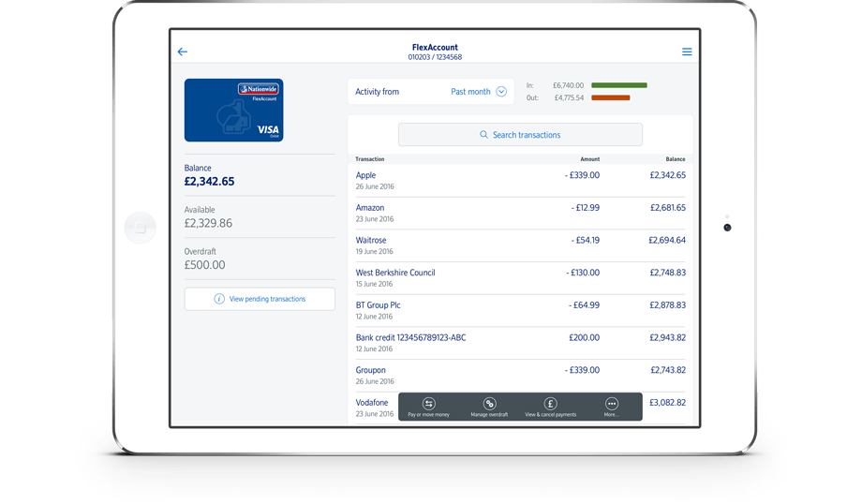Viewport: 862px width, 504px height.
Task: Select the Past month activity filter
Action: tap(470, 92)
